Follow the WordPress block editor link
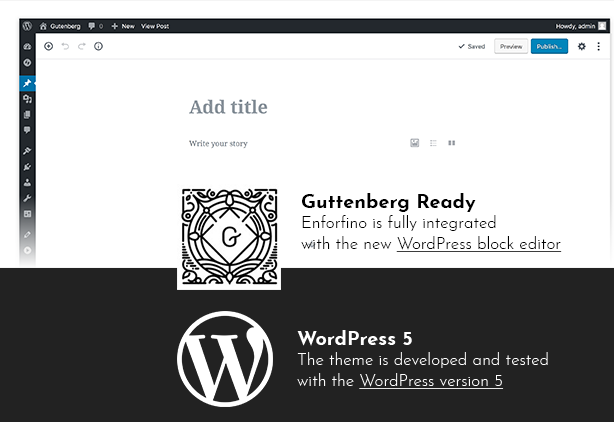This screenshot has height=422, width=614. tap(479, 244)
